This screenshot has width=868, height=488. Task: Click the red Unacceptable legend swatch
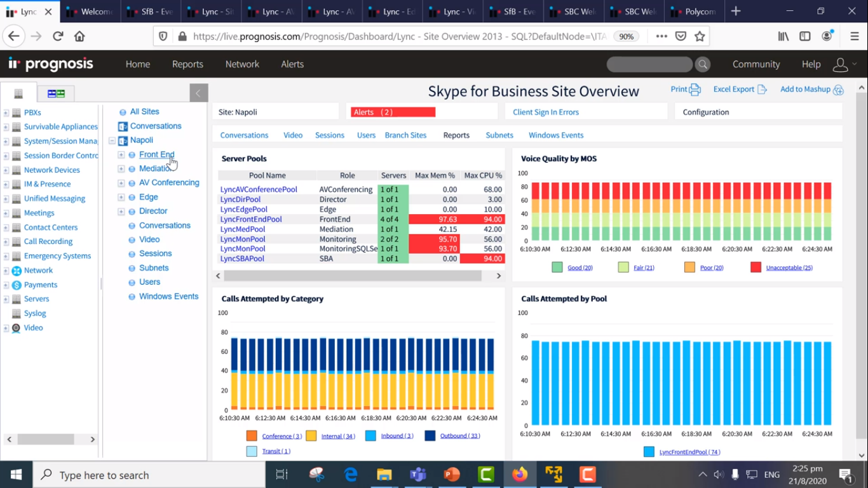click(756, 268)
